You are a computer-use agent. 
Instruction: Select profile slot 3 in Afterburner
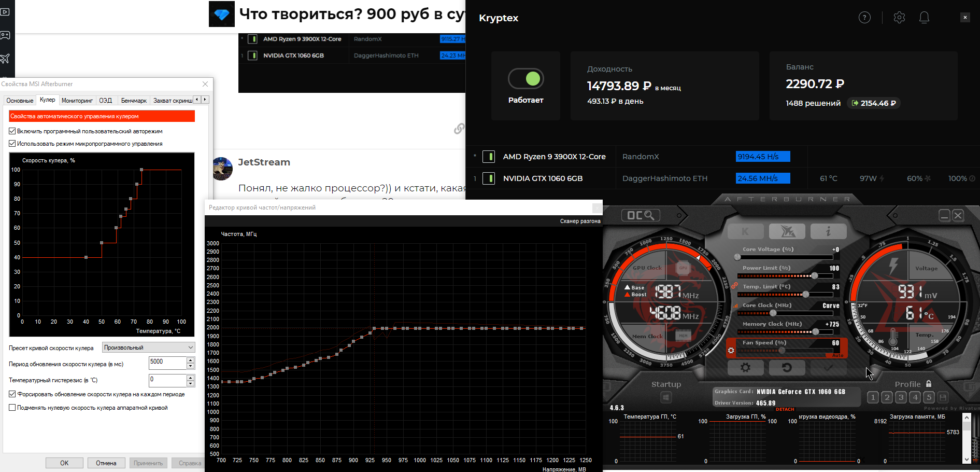[x=901, y=397]
